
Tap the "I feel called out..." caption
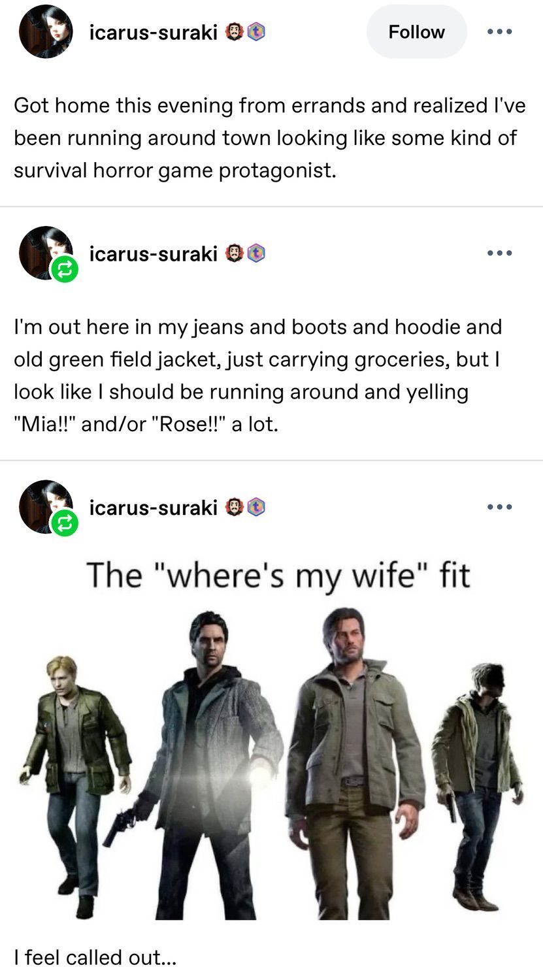coord(95,957)
